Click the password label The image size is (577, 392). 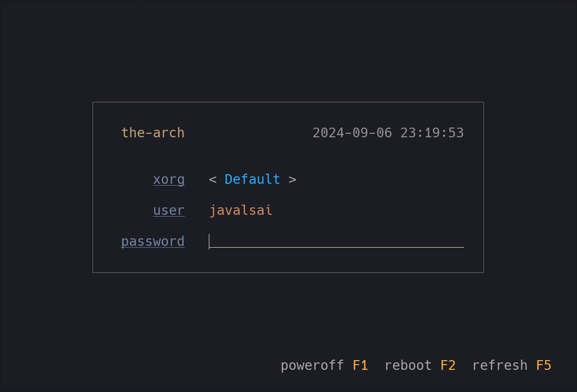point(153,241)
